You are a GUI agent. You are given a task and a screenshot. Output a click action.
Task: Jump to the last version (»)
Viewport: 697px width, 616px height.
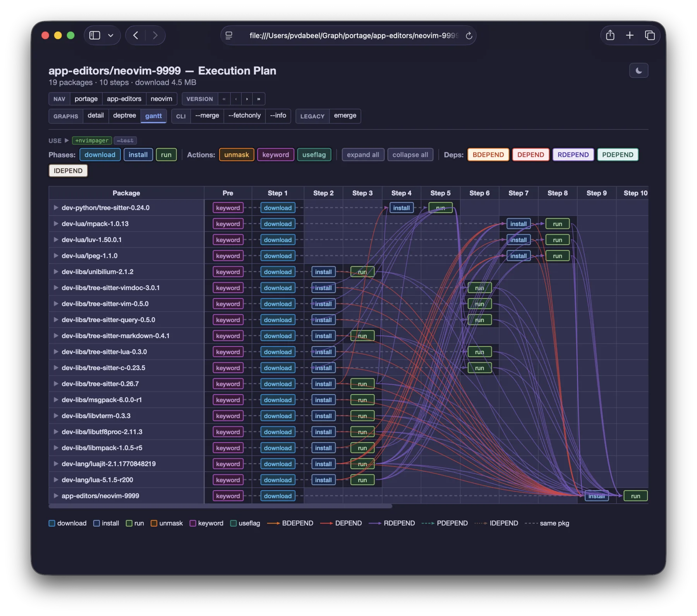259,99
